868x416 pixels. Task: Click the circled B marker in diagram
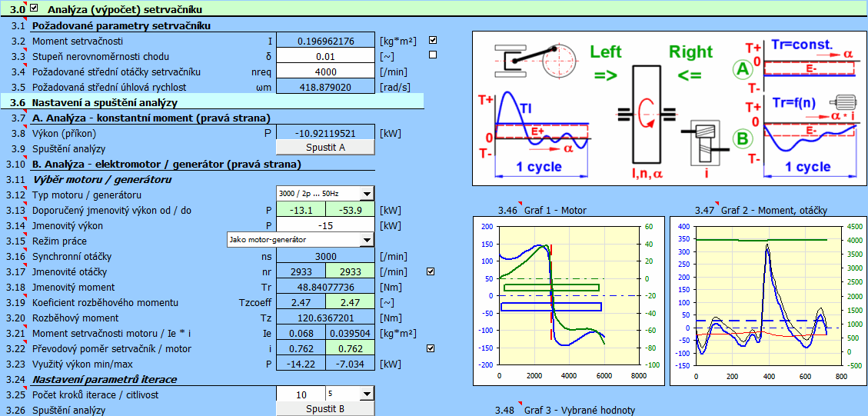coord(742,139)
